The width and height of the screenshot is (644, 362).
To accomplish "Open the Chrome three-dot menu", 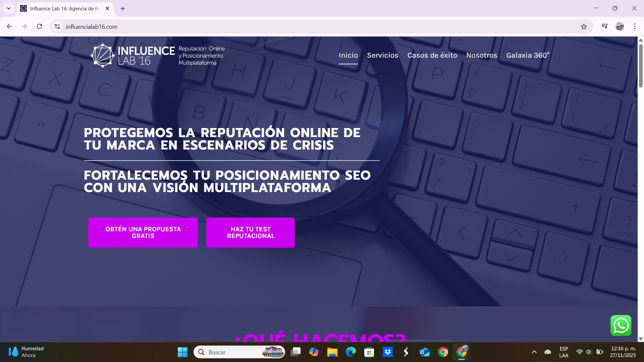I will 635,26.
